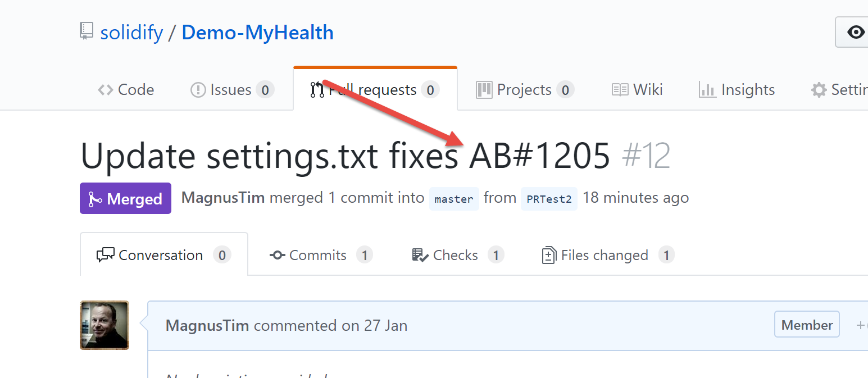Select the Conversation tab
Image resolution: width=868 pixels, height=378 pixels.
[x=164, y=254]
